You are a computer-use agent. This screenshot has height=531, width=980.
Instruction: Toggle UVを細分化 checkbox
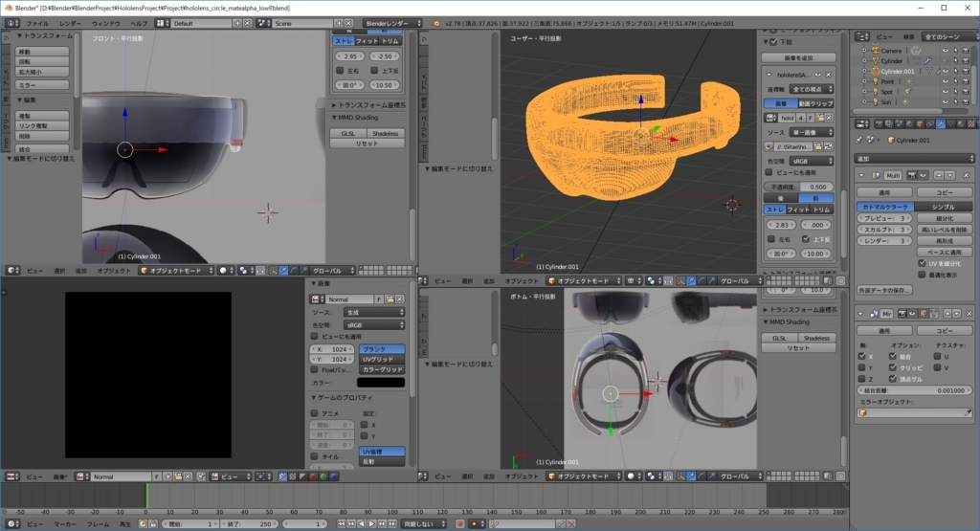923,264
